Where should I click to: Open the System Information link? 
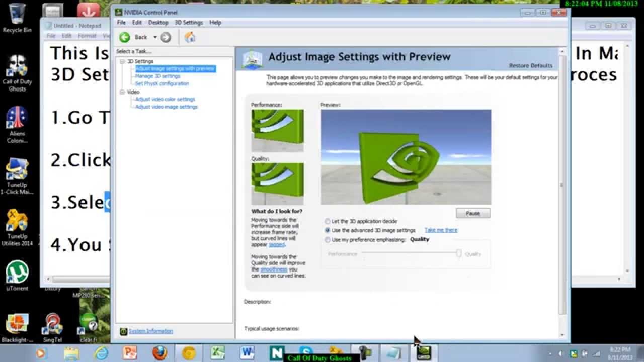[150, 331]
